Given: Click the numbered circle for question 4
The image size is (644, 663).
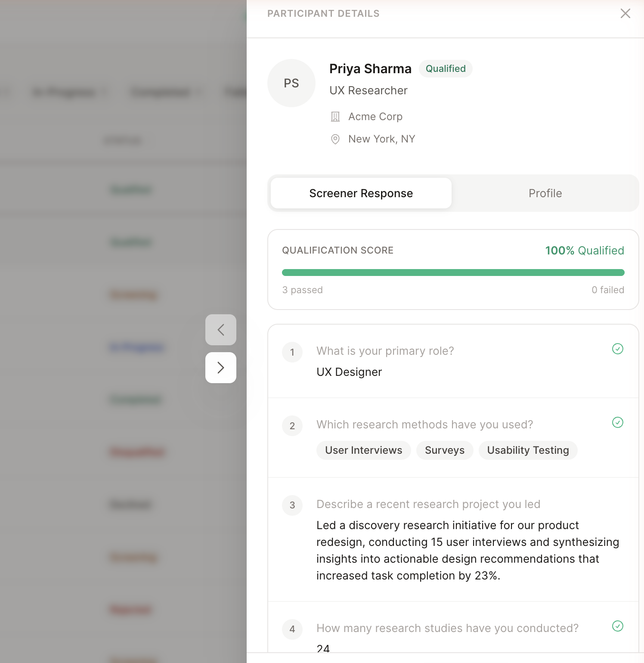Looking at the screenshot, I should point(292,629).
